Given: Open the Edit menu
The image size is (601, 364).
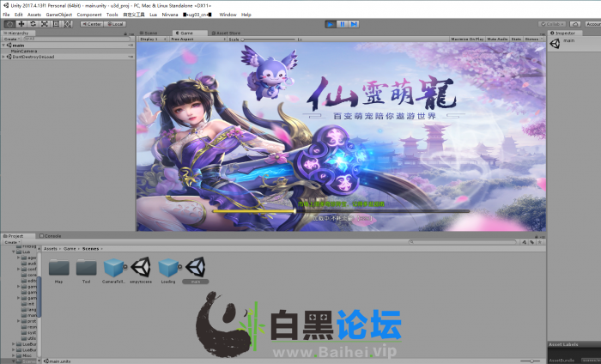Looking at the screenshot, I should (x=18, y=15).
